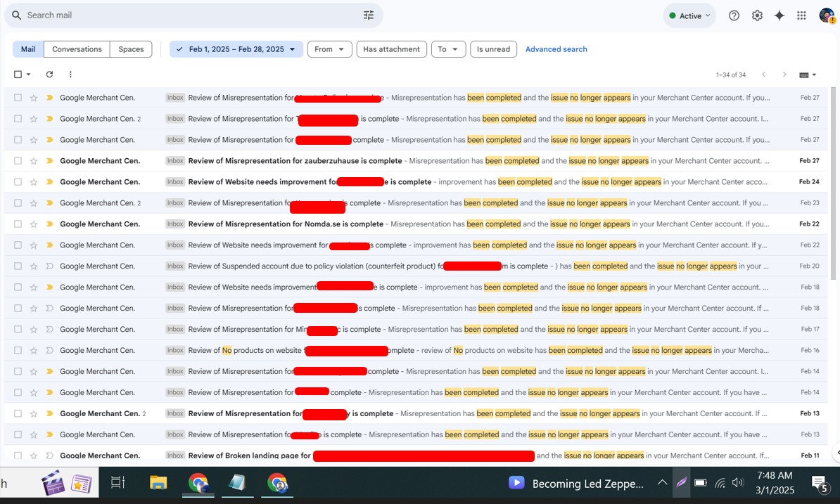The width and height of the screenshot is (840, 504).
Task: Open the No products on website email
Action: [416, 351]
